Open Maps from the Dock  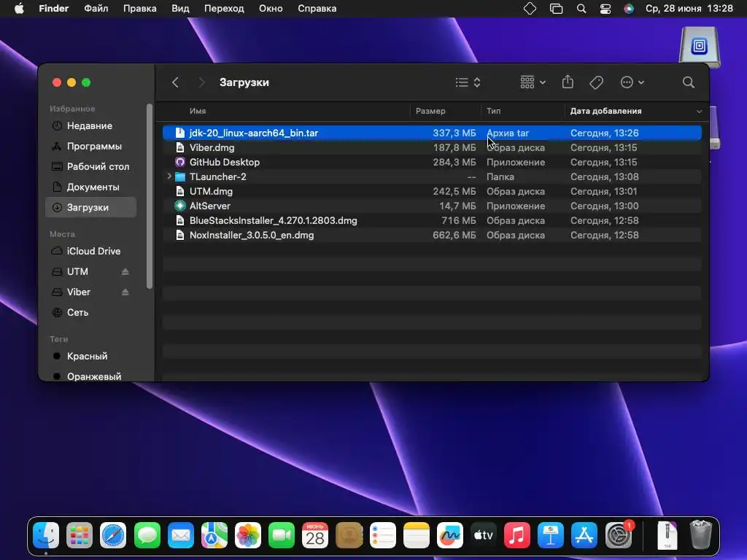214,535
